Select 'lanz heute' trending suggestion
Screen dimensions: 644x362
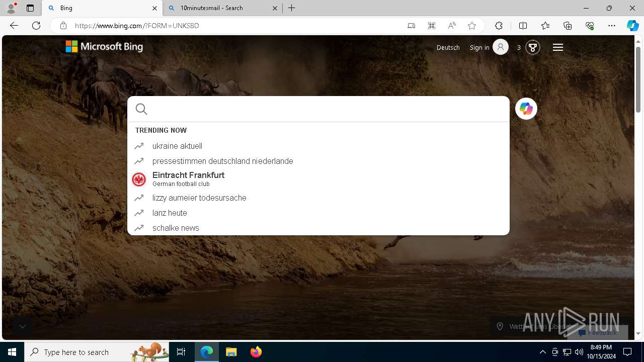318,213
